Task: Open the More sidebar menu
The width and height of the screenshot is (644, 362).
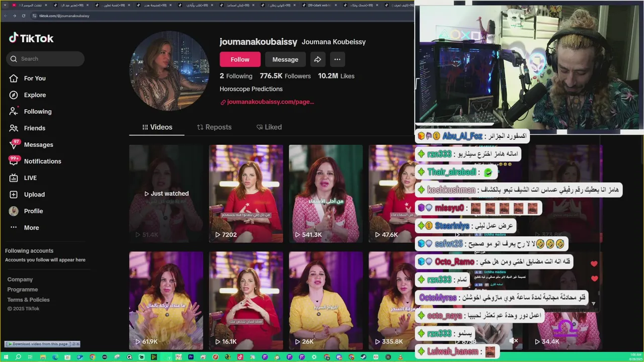Action: (24, 228)
